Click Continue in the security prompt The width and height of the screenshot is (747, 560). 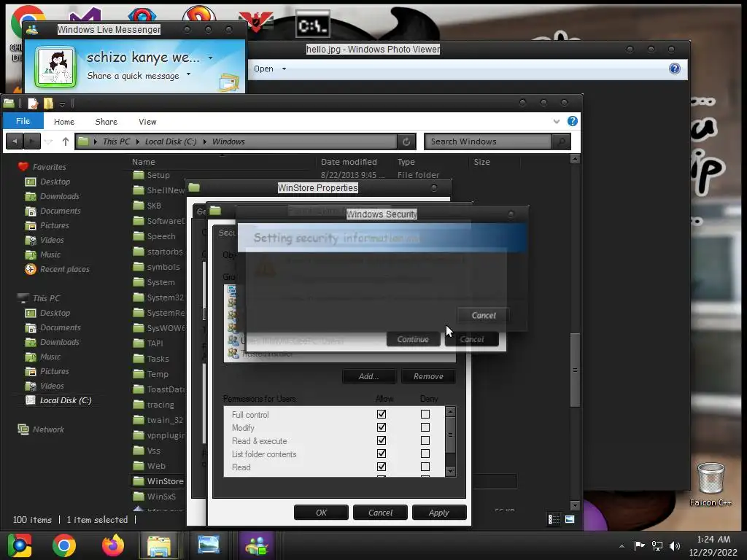(413, 339)
